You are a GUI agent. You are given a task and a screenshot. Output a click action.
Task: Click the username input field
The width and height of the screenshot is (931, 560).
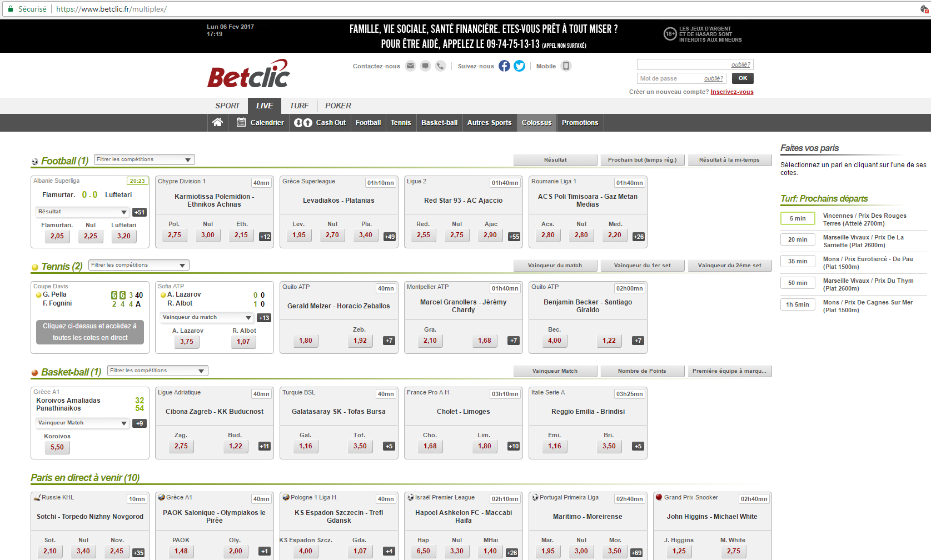695,64
